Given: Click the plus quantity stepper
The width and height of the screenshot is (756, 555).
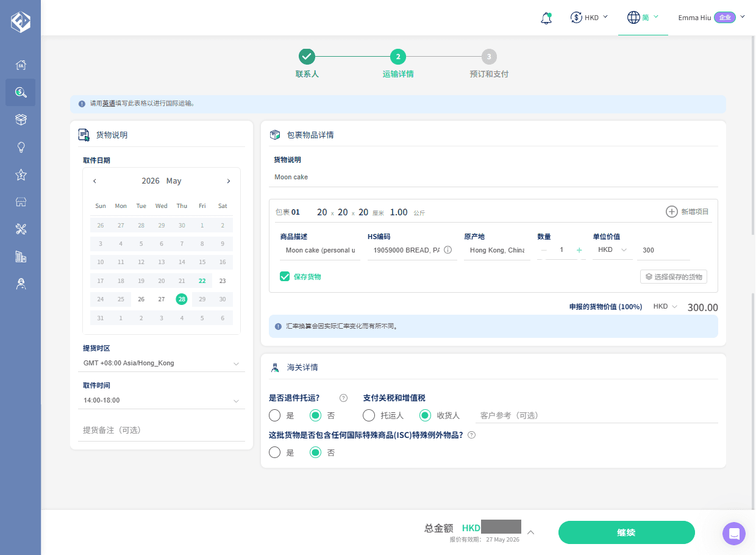Looking at the screenshot, I should point(579,250).
